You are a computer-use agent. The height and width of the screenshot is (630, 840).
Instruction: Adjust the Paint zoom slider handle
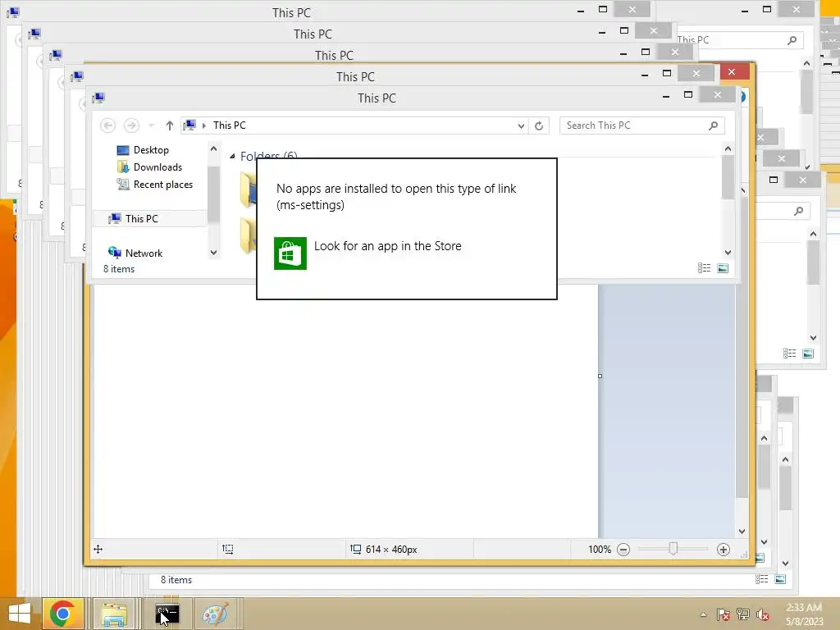point(673,549)
